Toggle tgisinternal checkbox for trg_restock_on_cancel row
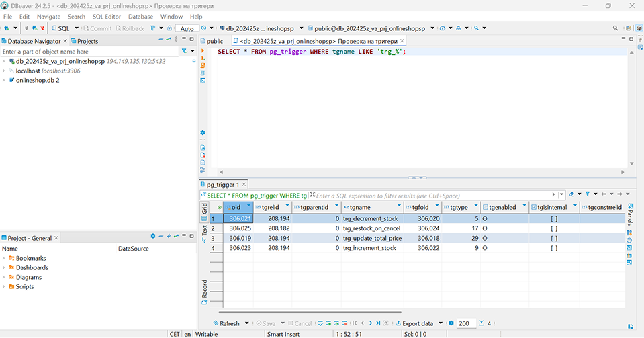This screenshot has width=644, height=338. 553,228
